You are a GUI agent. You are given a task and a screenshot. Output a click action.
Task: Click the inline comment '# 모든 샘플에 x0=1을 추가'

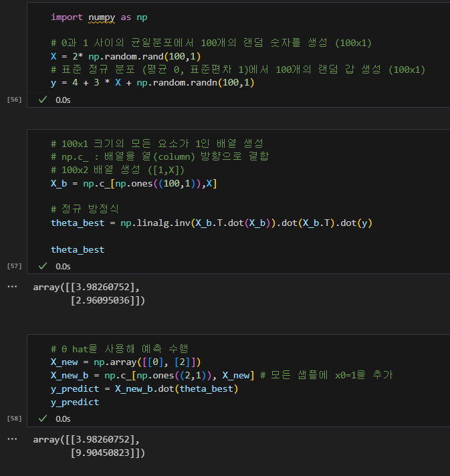coord(326,375)
